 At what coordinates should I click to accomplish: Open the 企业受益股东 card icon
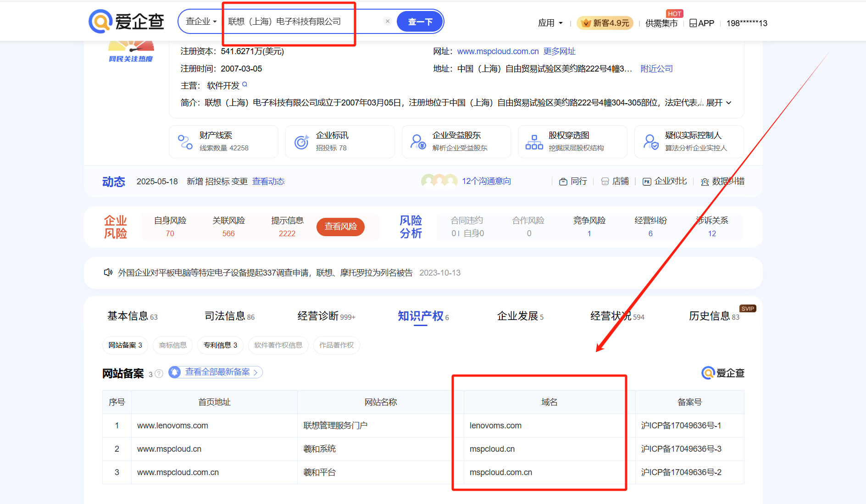(x=418, y=142)
